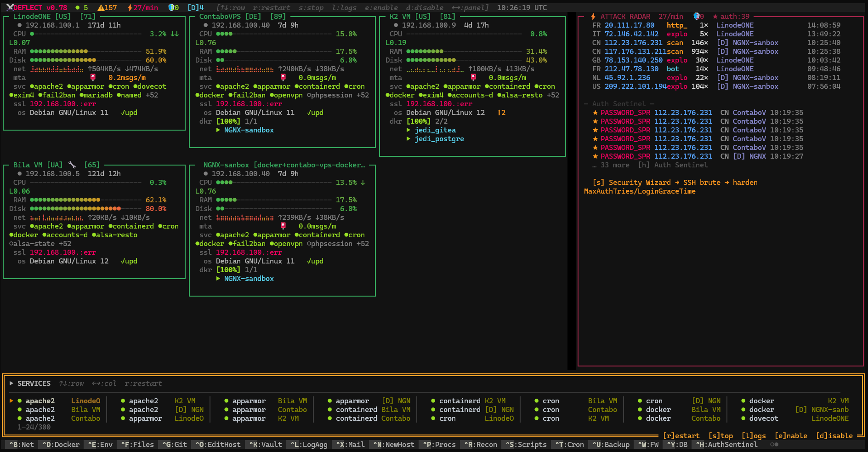Click the auth:39 star indicator
The image size is (868, 452).
(x=731, y=17)
